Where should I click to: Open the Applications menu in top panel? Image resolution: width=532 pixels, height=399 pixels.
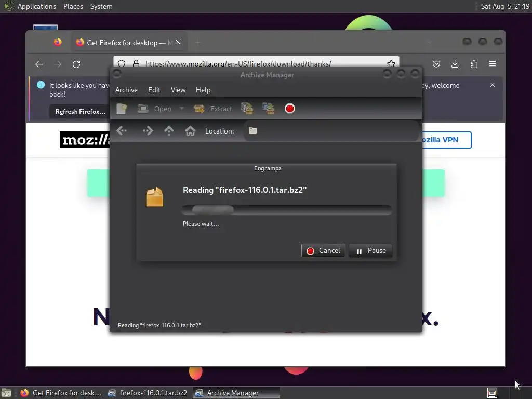click(36, 6)
